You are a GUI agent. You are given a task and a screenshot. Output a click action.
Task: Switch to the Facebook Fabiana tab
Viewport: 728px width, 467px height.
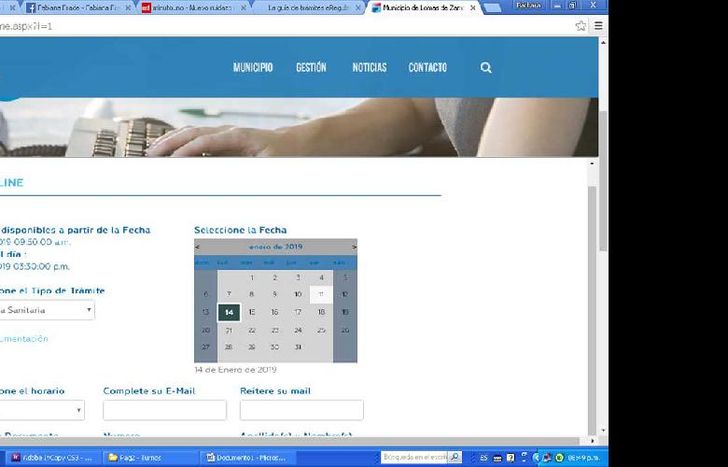tap(77, 8)
